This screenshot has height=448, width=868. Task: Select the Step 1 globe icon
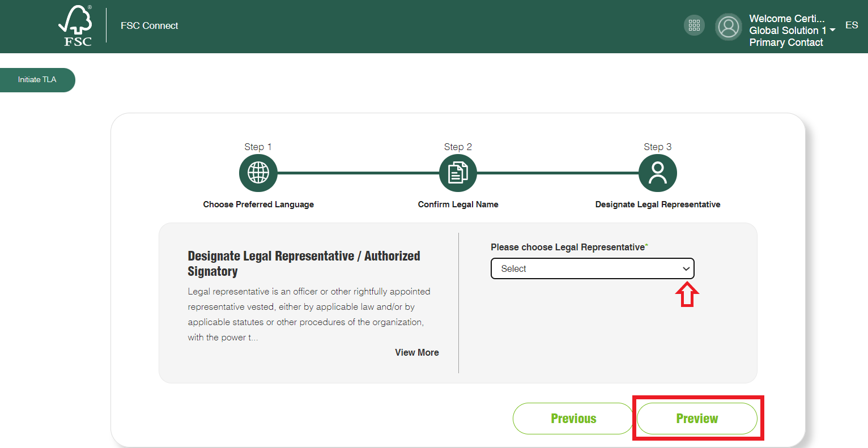click(x=258, y=173)
